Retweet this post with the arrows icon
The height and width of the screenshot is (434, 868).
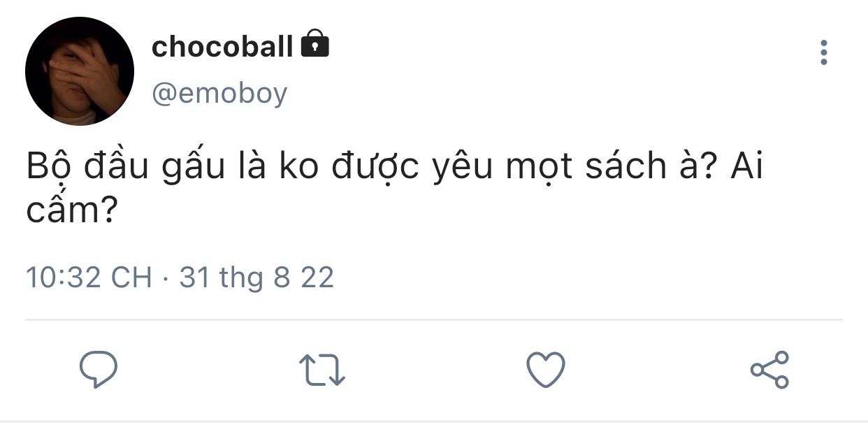(322, 370)
